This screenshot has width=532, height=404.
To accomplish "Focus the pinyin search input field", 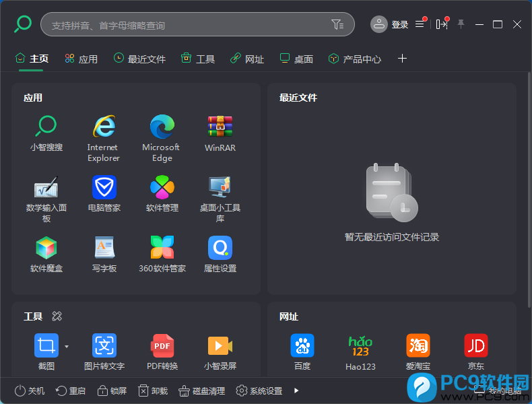I will tap(197, 24).
